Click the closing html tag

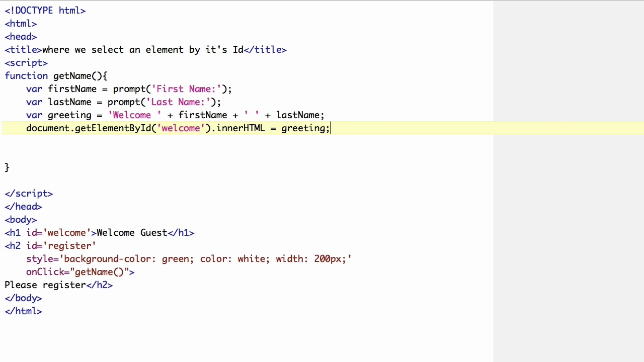[23, 311]
